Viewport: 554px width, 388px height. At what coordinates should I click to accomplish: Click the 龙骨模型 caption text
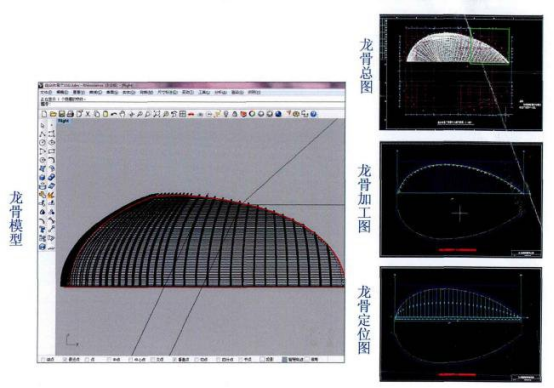[x=16, y=218]
